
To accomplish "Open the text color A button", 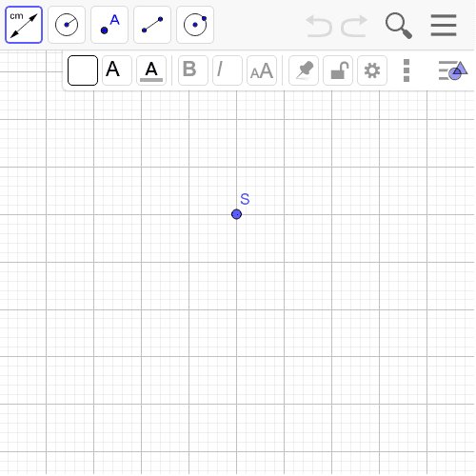I will pos(117,70).
